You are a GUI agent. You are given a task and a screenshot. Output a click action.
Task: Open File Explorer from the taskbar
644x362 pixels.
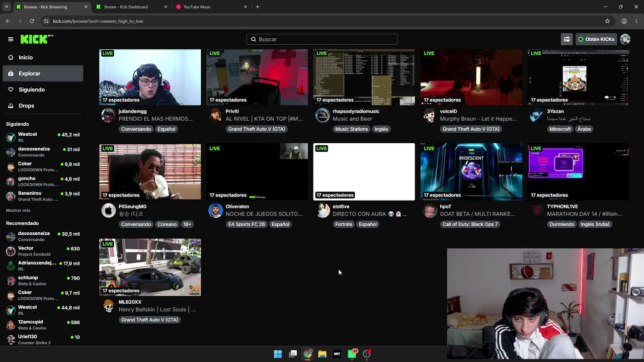pyautogui.click(x=323, y=354)
